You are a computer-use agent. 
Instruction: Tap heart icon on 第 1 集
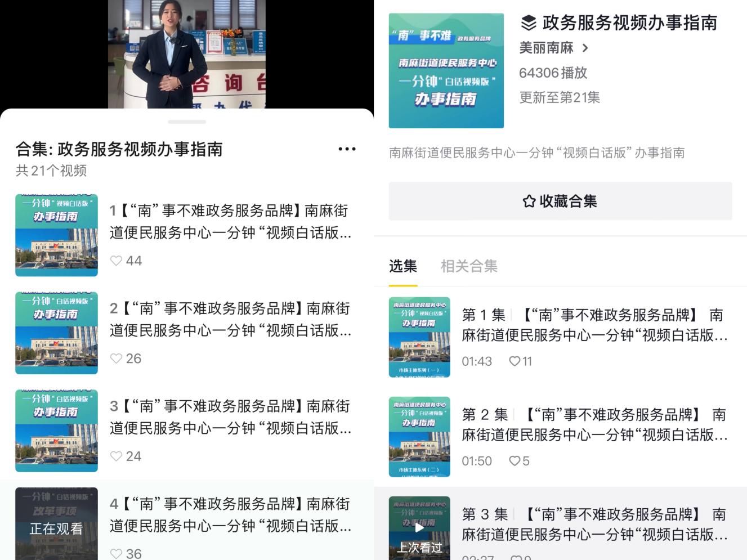tap(515, 361)
